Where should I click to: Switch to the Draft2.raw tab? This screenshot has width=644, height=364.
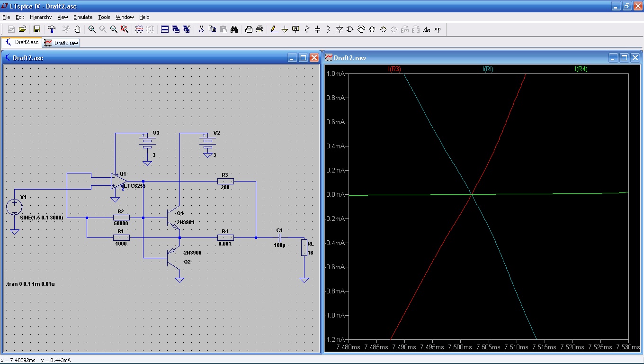(62, 43)
